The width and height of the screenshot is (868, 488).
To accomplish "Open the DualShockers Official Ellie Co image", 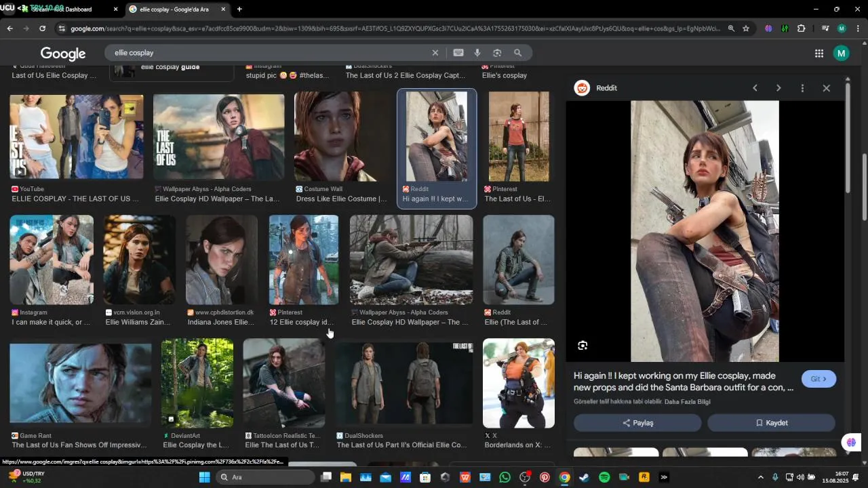I will point(404,384).
